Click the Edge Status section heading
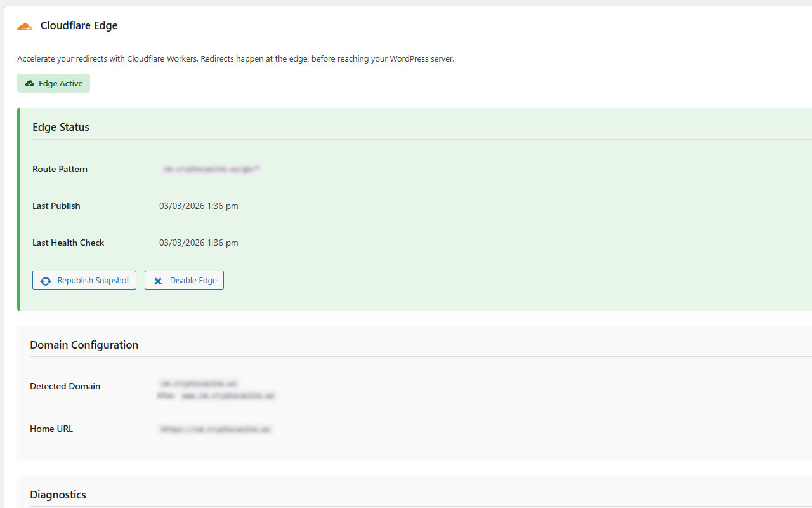 (x=61, y=127)
